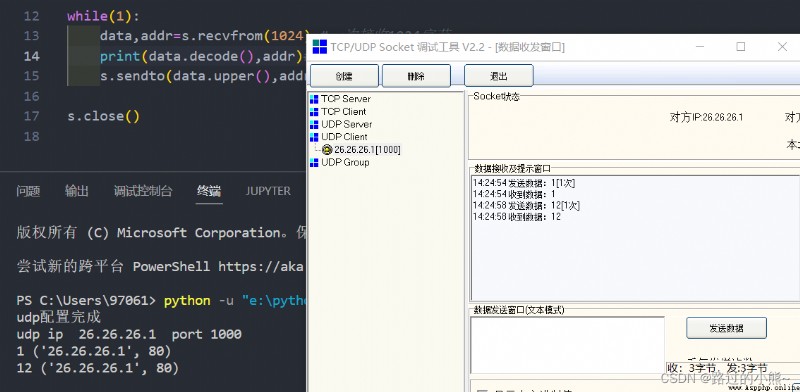Select the TCP Client node icon
This screenshot has width=800, height=392.
(x=314, y=112)
